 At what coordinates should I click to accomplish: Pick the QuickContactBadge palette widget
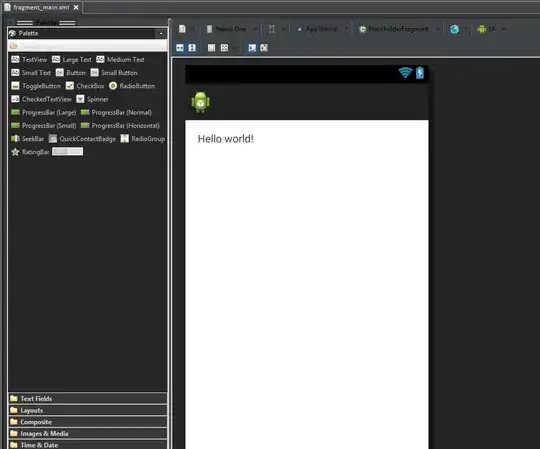82,139
